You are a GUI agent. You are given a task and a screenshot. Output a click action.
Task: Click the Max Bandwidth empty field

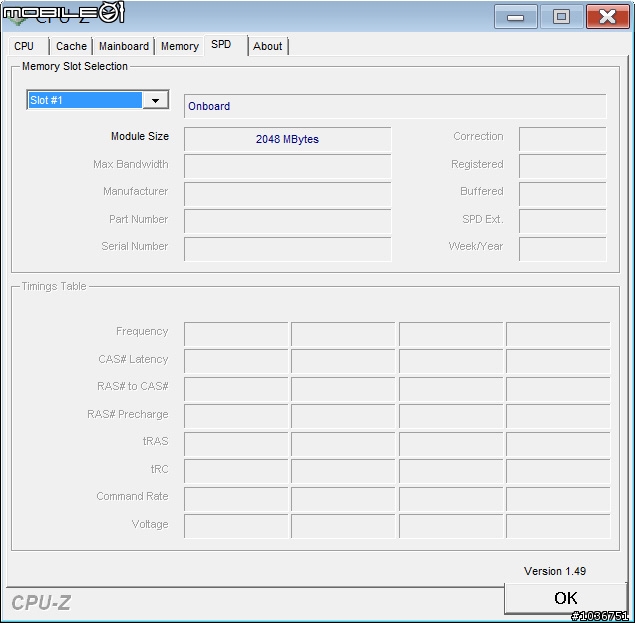[x=288, y=166]
